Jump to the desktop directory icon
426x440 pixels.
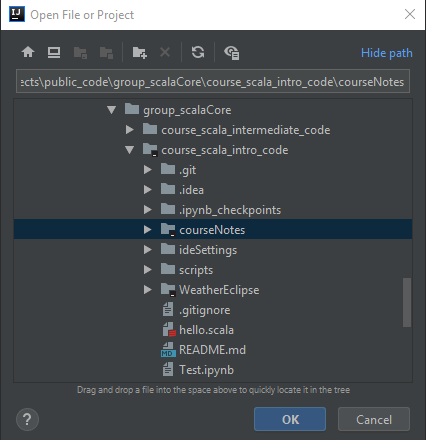coord(54,52)
